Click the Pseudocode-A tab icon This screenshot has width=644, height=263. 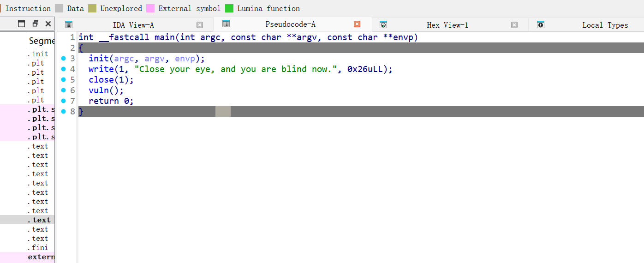tap(226, 24)
